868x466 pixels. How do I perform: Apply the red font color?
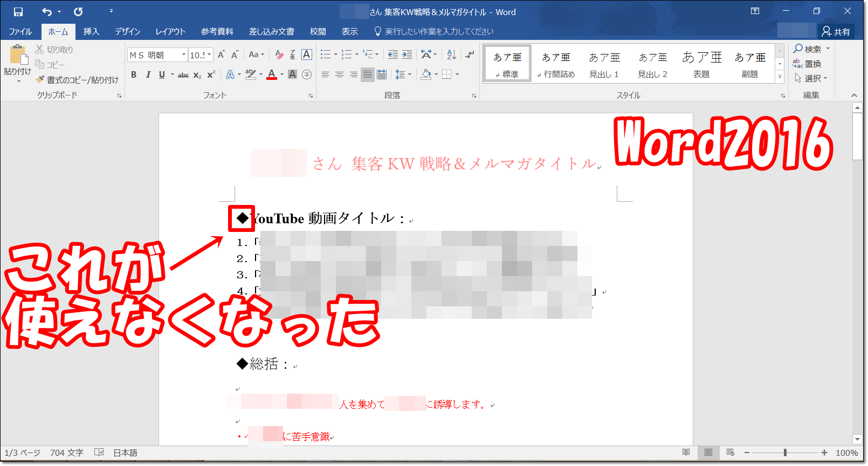click(x=272, y=75)
